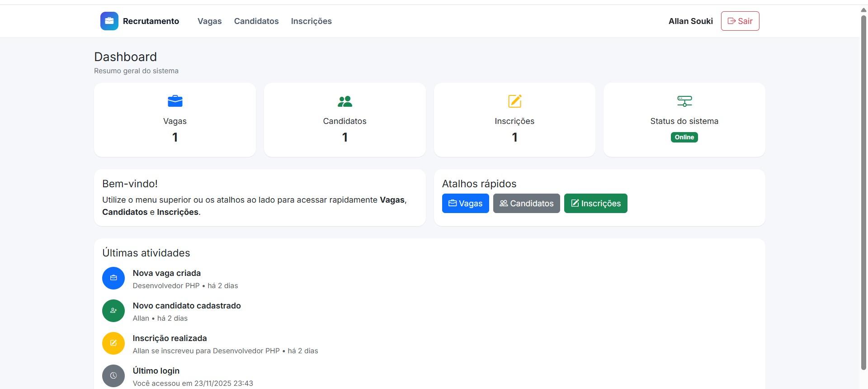The height and width of the screenshot is (389, 868).
Task: Click the server icon in Status do sistema card
Action: pyautogui.click(x=684, y=101)
